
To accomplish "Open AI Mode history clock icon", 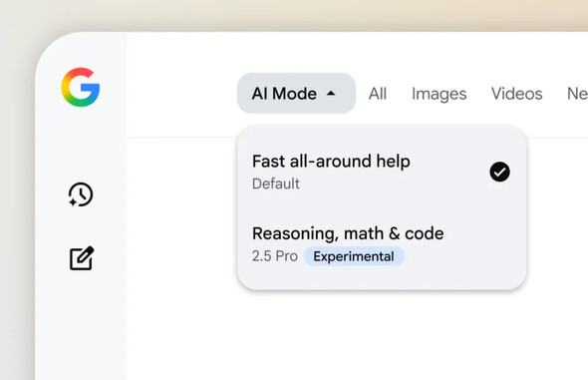I will click(81, 194).
